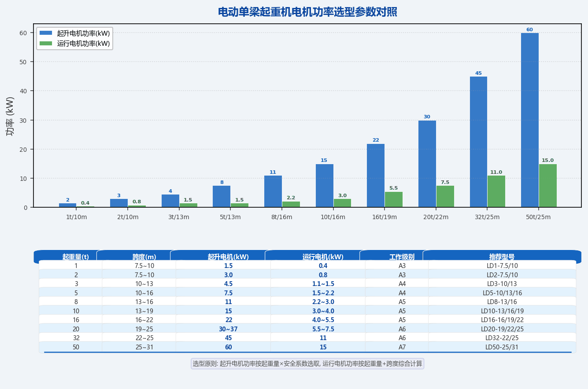
Task: Click the blue 起升电机功率 legend swatch
Action: point(46,33)
